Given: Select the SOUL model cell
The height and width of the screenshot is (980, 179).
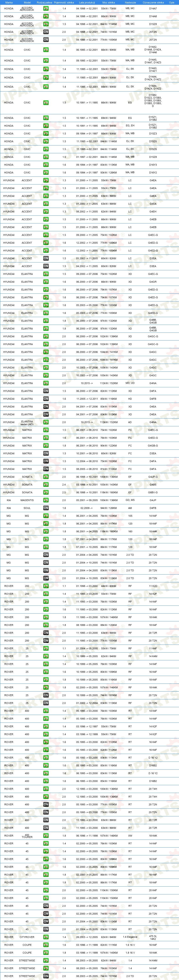Looking at the screenshot, I should pos(27,508).
